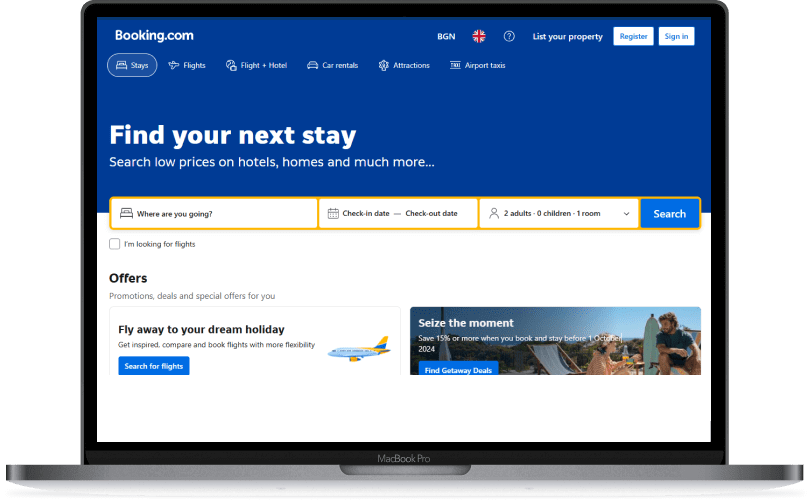The width and height of the screenshot is (812, 501).
Task: Expand the guests and rooms chevron
Action: (x=627, y=213)
